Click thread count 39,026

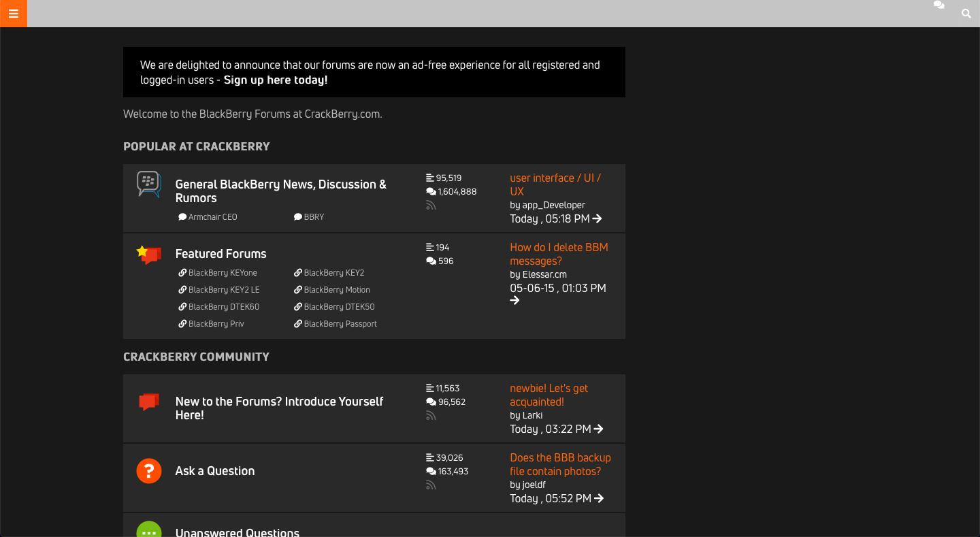click(449, 457)
